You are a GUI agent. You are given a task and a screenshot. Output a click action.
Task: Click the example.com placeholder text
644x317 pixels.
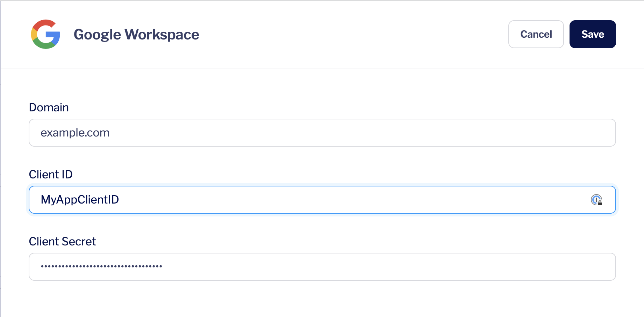(x=75, y=133)
